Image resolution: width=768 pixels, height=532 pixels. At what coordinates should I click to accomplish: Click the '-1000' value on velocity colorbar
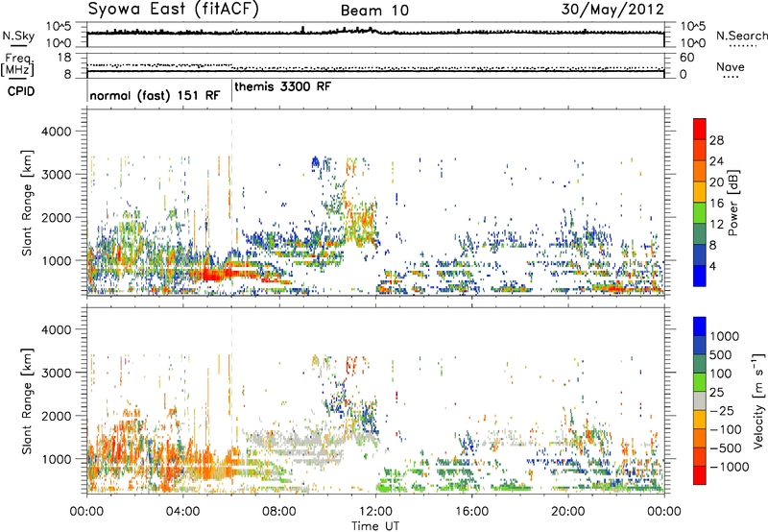(x=730, y=467)
